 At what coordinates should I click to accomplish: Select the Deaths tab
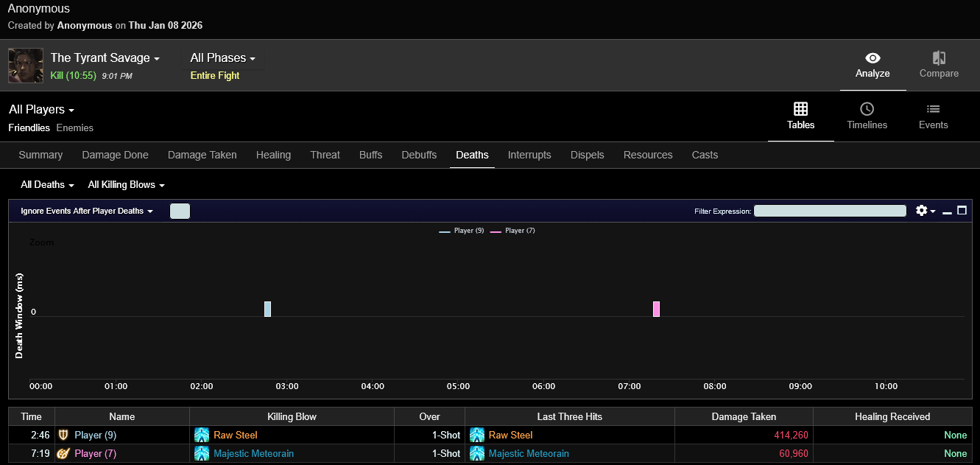tap(472, 155)
